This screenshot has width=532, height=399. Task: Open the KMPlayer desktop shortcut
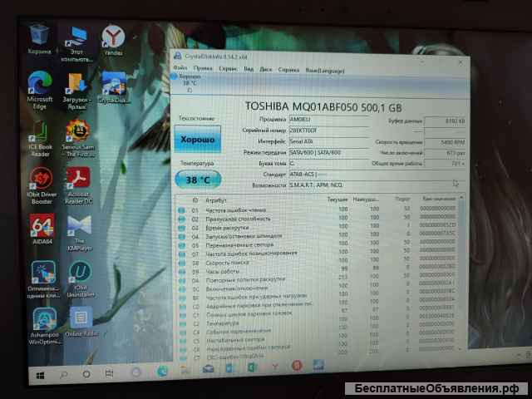coord(80,228)
